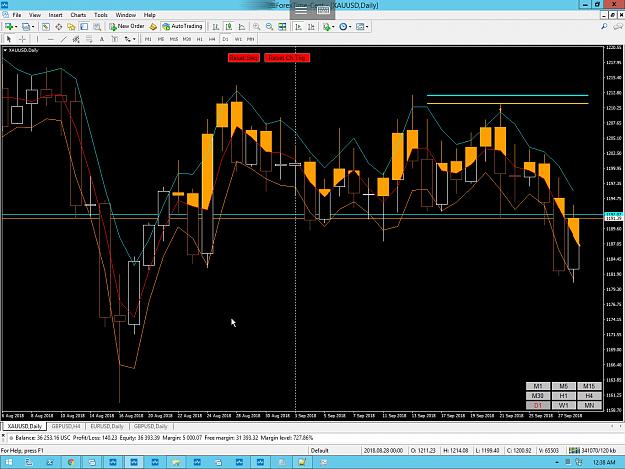The width and height of the screenshot is (625, 469).
Task: Toggle AutoTrading button
Action: point(183,26)
